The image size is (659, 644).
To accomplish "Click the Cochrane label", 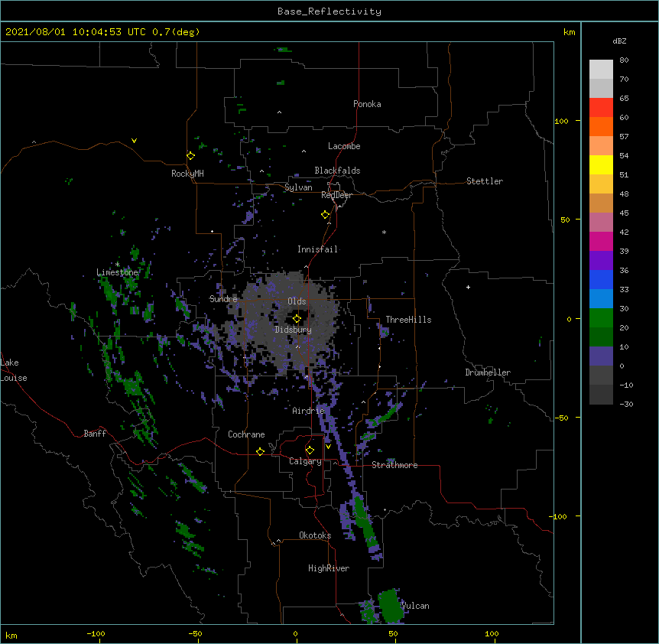I will 246,434.
